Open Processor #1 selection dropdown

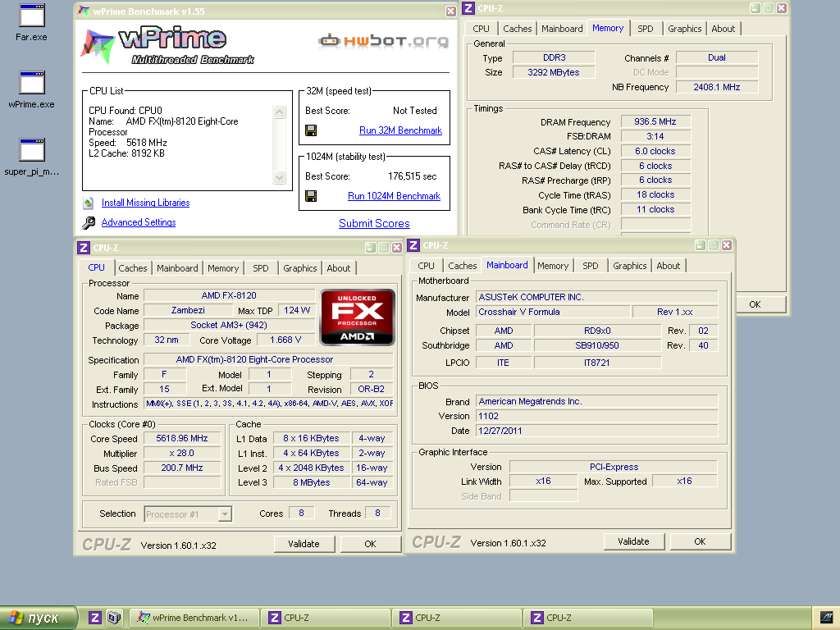coord(188,514)
